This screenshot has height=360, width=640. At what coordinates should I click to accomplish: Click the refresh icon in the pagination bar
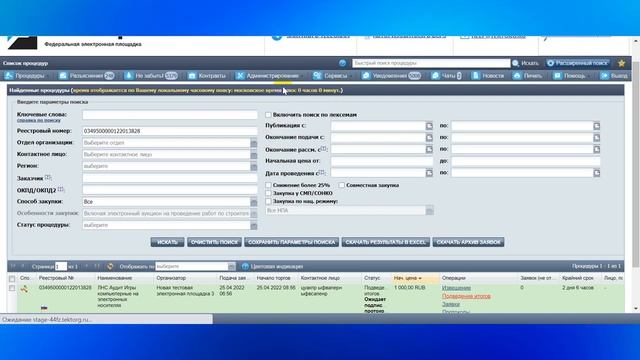tap(110, 267)
